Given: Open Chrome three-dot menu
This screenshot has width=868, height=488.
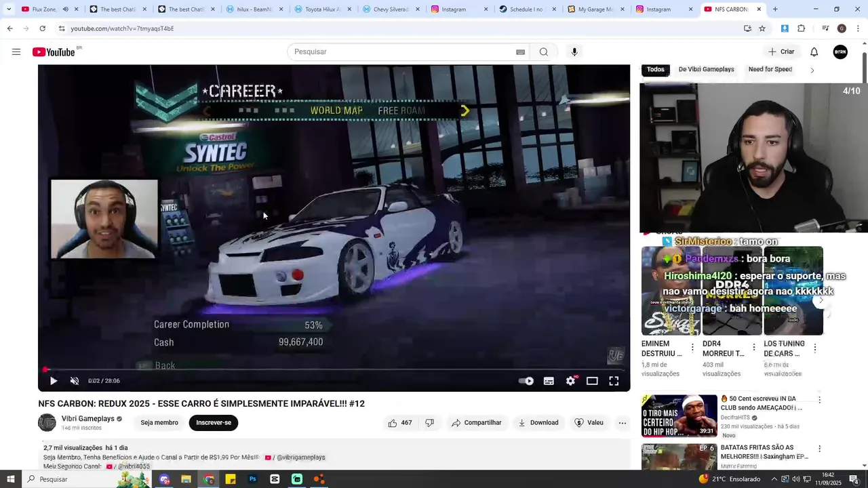Looking at the screenshot, I should pyautogui.click(x=859, y=28).
